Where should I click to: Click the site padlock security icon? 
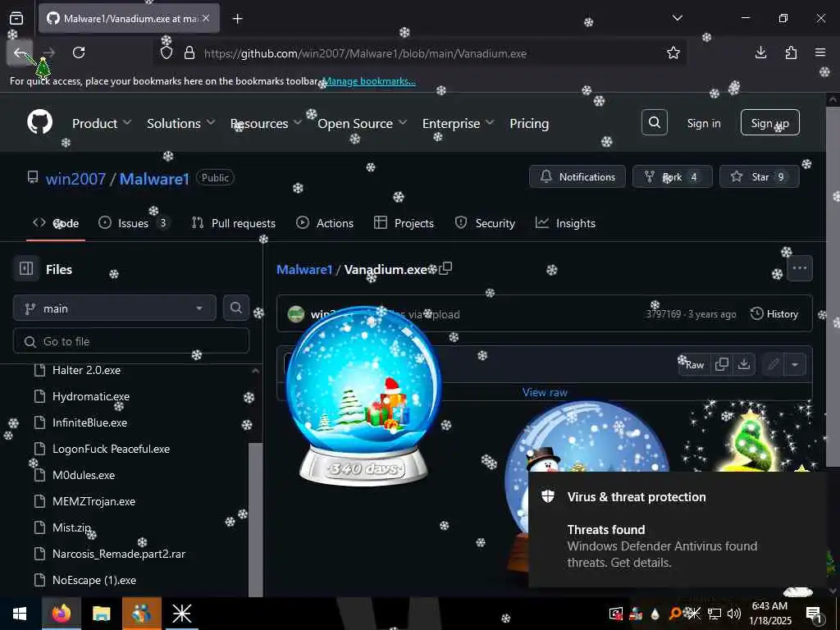tap(189, 53)
